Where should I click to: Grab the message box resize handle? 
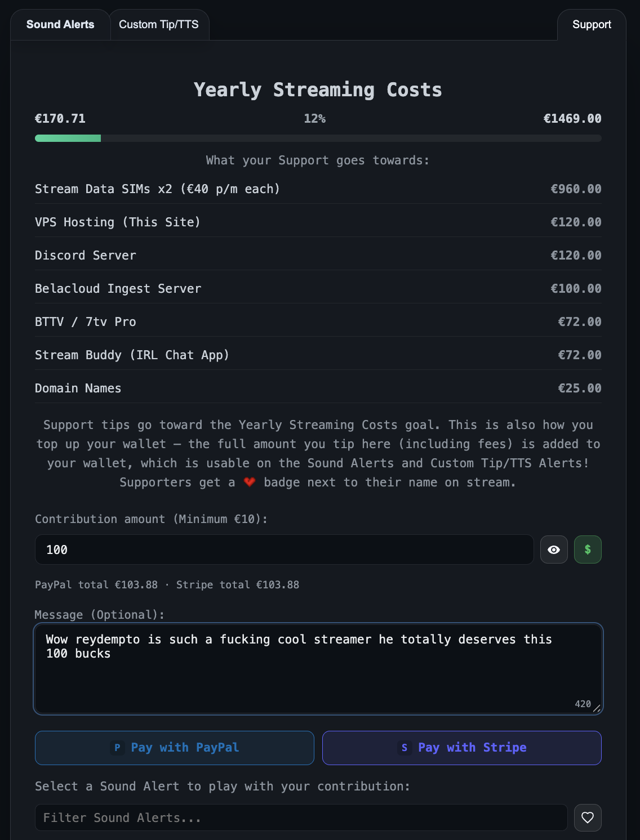tap(597, 708)
